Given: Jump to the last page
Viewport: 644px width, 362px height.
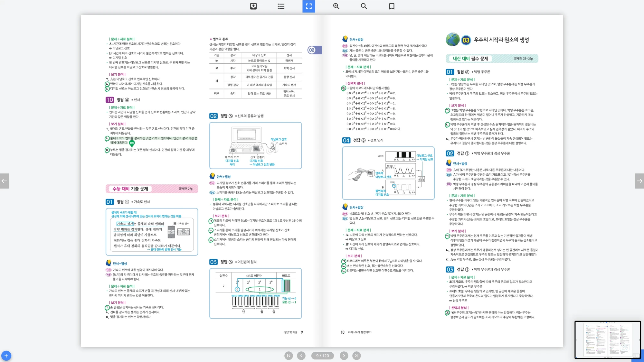Looking at the screenshot, I should (x=356, y=356).
